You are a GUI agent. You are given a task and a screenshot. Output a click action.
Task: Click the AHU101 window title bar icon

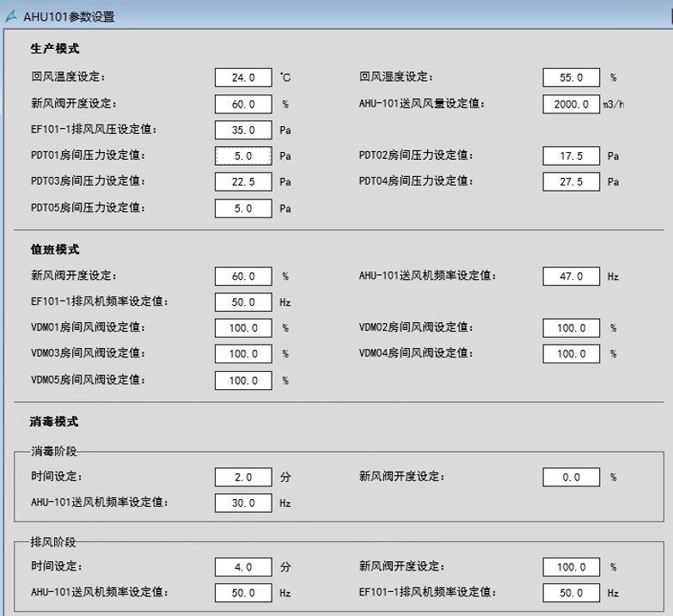11,16
